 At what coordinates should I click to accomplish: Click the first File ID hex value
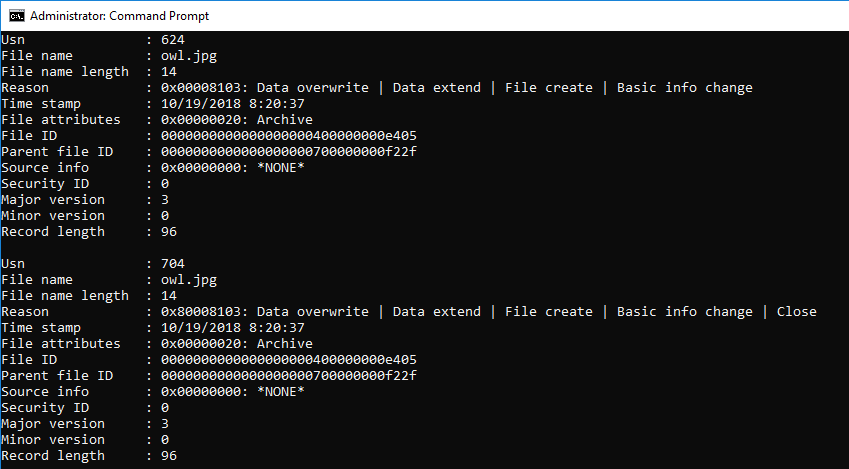289,135
